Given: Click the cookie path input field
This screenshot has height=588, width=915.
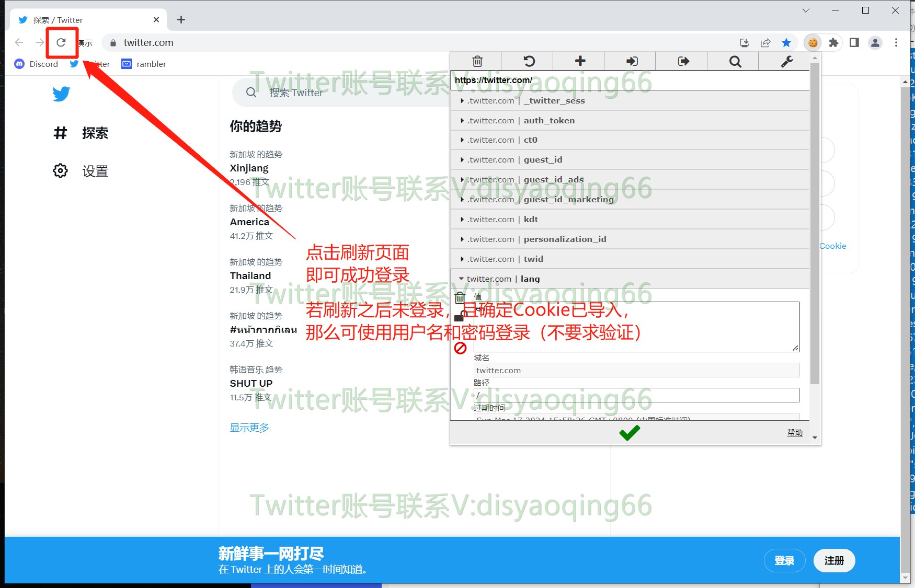Looking at the screenshot, I should pyautogui.click(x=636, y=395).
